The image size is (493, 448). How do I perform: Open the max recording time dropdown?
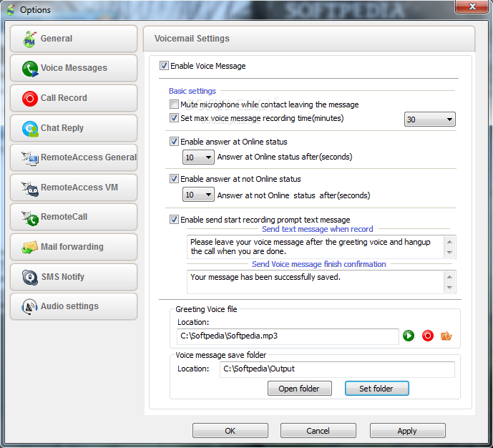pos(429,119)
